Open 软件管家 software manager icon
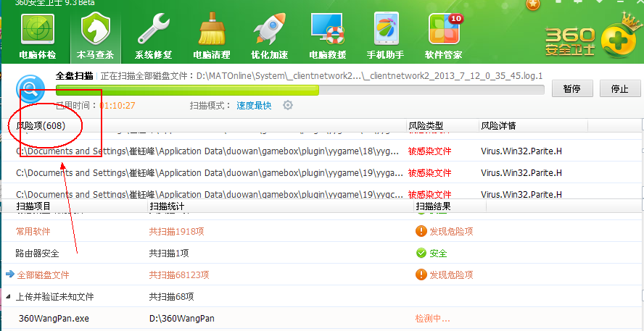 [444, 36]
